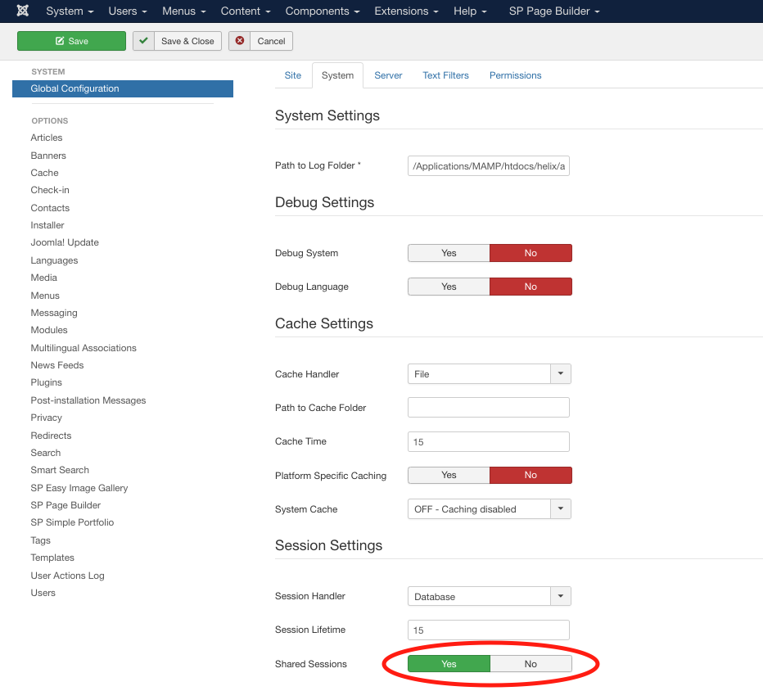
Task: Enable Platform Specific Caching
Action: [448, 475]
